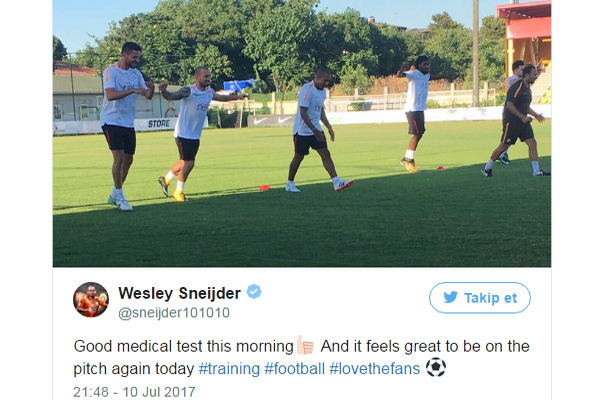Click the player with arms raised behind his head

(414, 114)
